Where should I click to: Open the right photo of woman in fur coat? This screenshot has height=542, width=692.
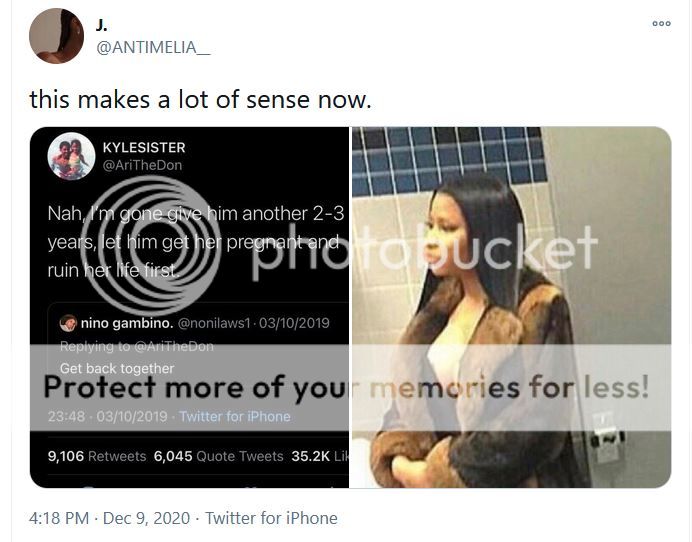point(511,307)
